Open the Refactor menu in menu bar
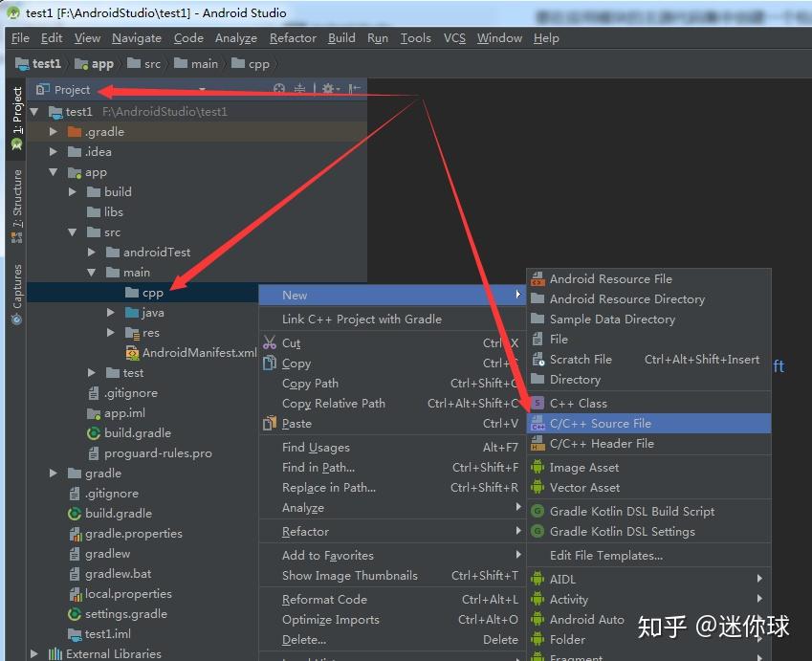 pos(293,38)
